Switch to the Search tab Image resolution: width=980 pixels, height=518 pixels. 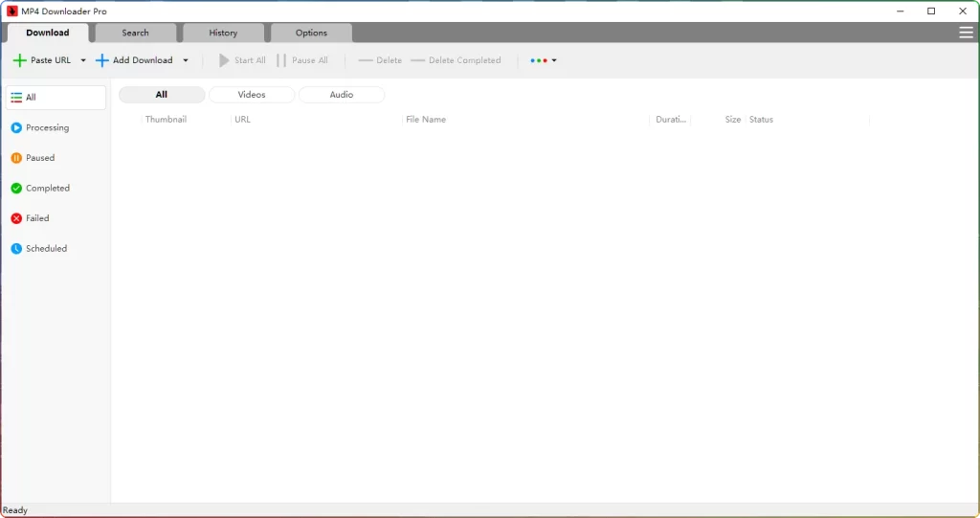pos(136,33)
